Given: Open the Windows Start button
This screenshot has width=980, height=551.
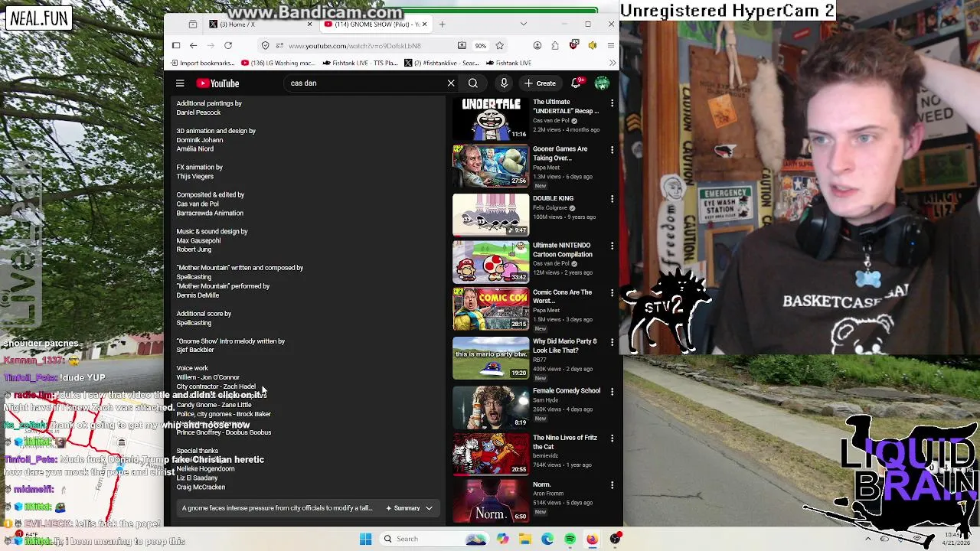Looking at the screenshot, I should [x=365, y=539].
